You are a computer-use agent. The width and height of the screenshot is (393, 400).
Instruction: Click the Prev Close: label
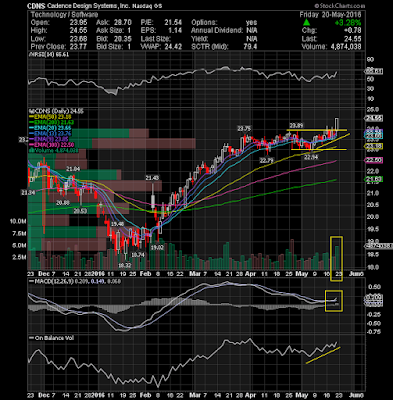[x=49, y=47]
